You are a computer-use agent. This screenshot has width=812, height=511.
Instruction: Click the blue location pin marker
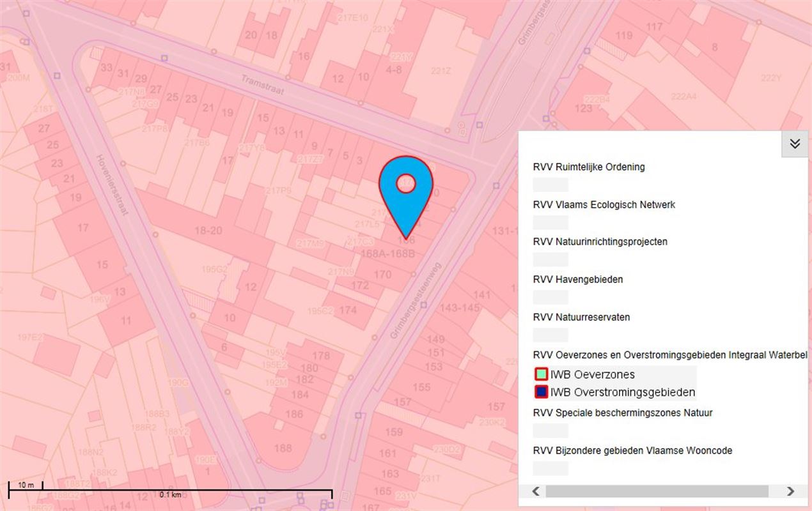[405, 192]
